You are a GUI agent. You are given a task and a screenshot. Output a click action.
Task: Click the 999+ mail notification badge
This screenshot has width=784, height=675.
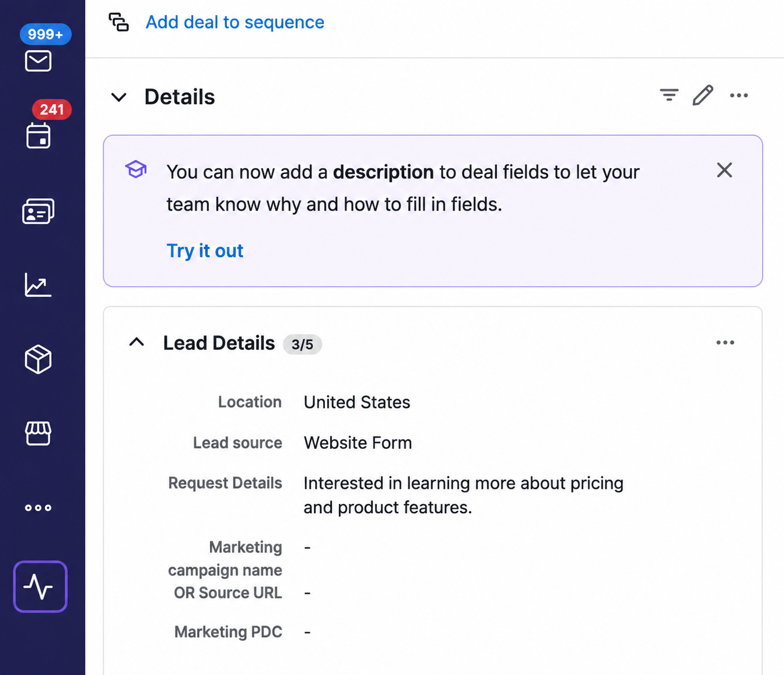coord(46,34)
